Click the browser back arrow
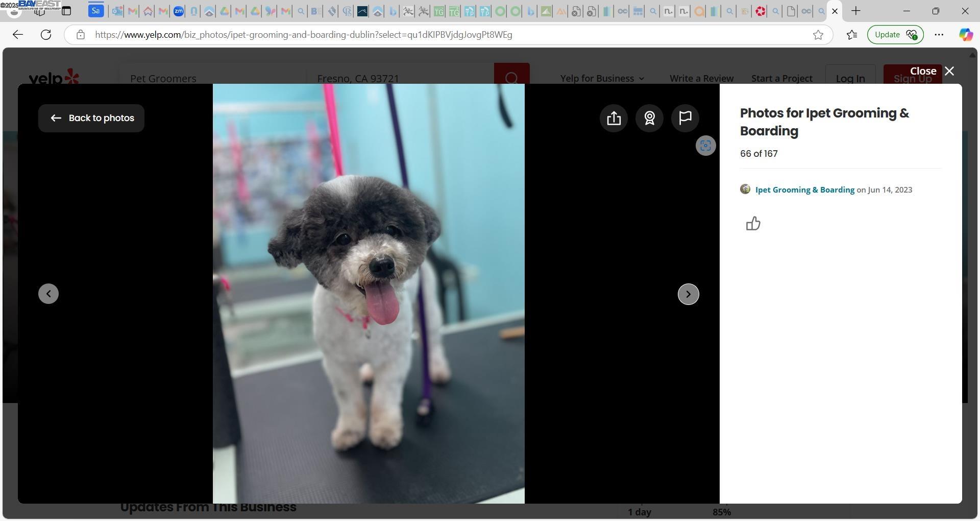The height and width of the screenshot is (521, 980). click(18, 35)
